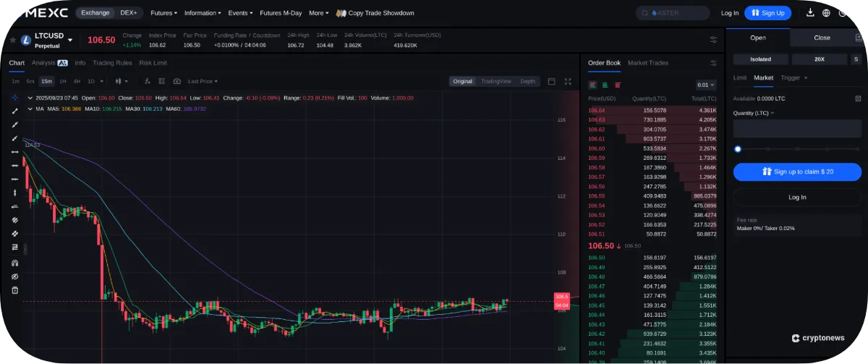The image size is (868, 364).
Task: Open the download app icon
Action: [810, 13]
